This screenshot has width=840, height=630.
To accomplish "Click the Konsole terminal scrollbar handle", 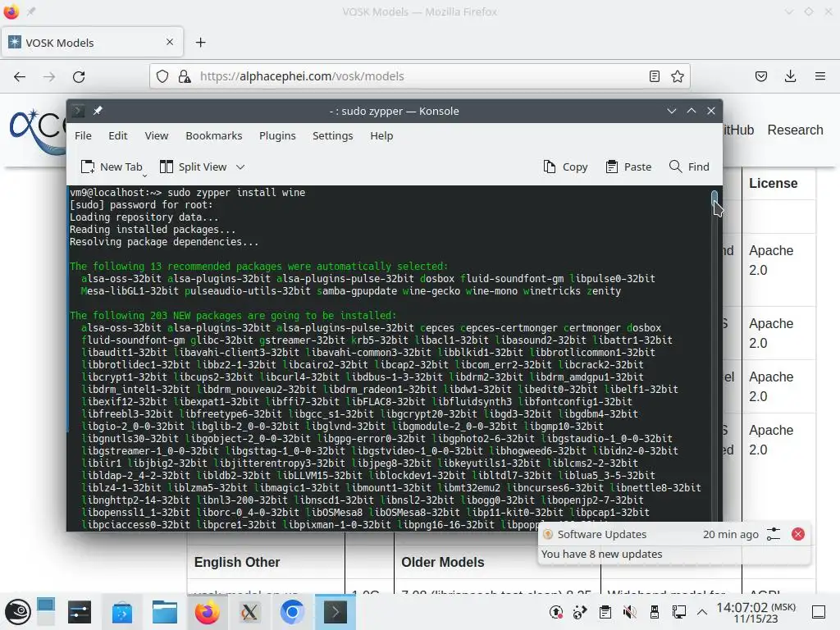I will pos(714,199).
